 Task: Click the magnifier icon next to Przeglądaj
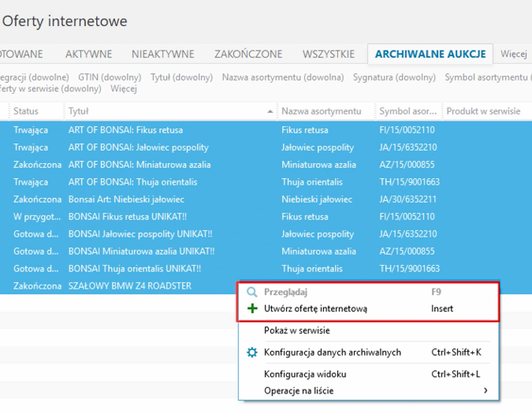pos(252,292)
